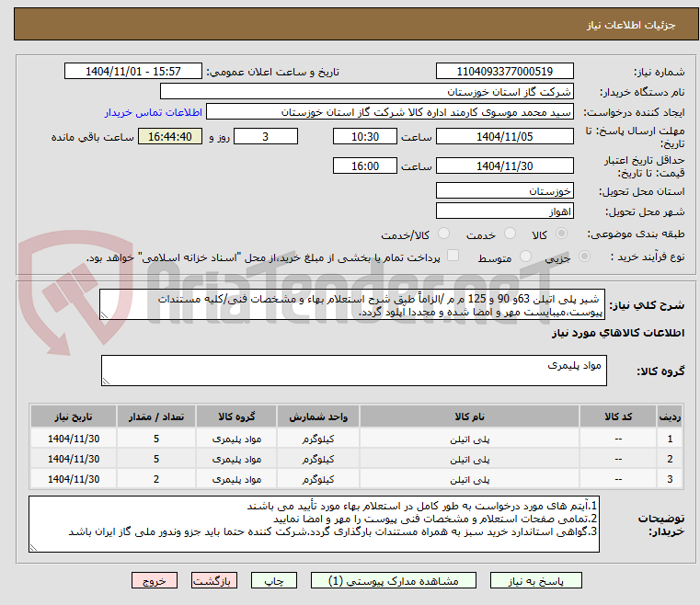Click the توضیحات خریدار notes text area
Viewport: 700px width, 605px height.
pyautogui.click(x=314, y=524)
